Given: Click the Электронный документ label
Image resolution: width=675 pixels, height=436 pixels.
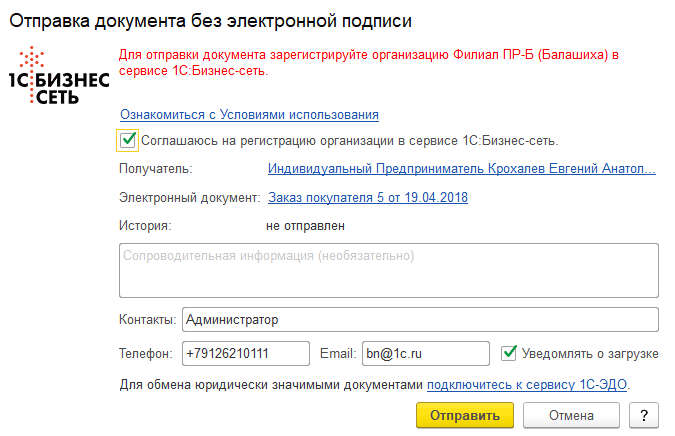Looking at the screenshot, I should tap(189, 198).
